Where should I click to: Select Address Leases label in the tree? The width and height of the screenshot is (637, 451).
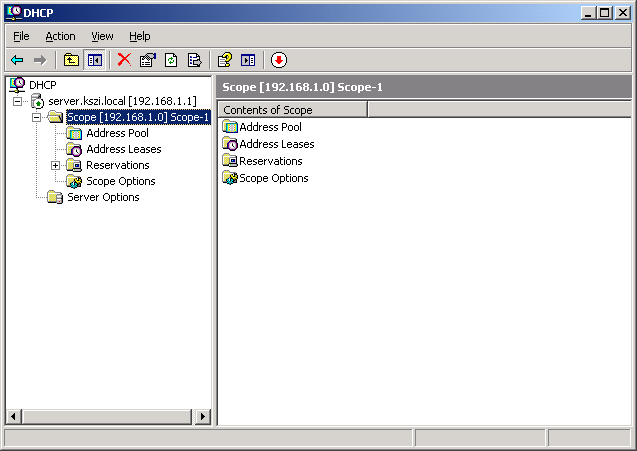point(124,149)
